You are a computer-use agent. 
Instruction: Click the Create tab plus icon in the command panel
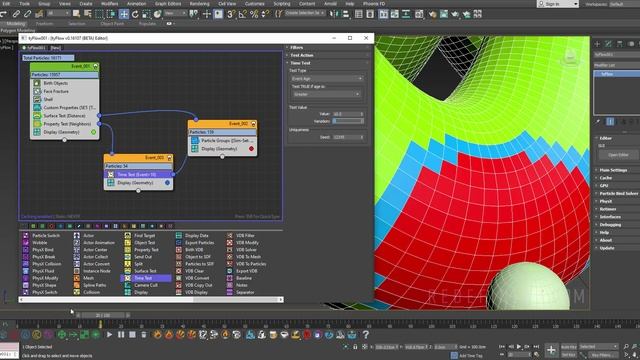(597, 44)
